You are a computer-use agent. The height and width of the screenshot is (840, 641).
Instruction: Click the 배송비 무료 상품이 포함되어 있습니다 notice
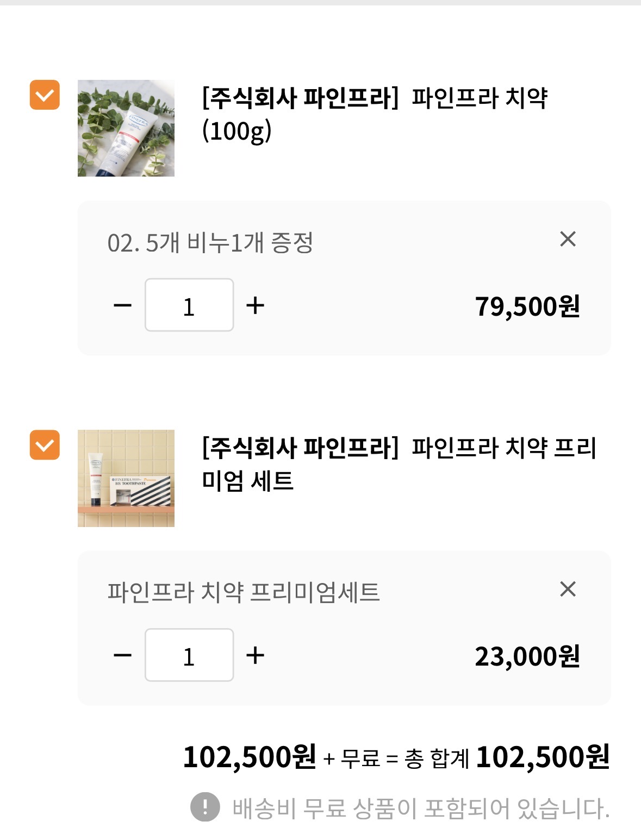(x=420, y=808)
